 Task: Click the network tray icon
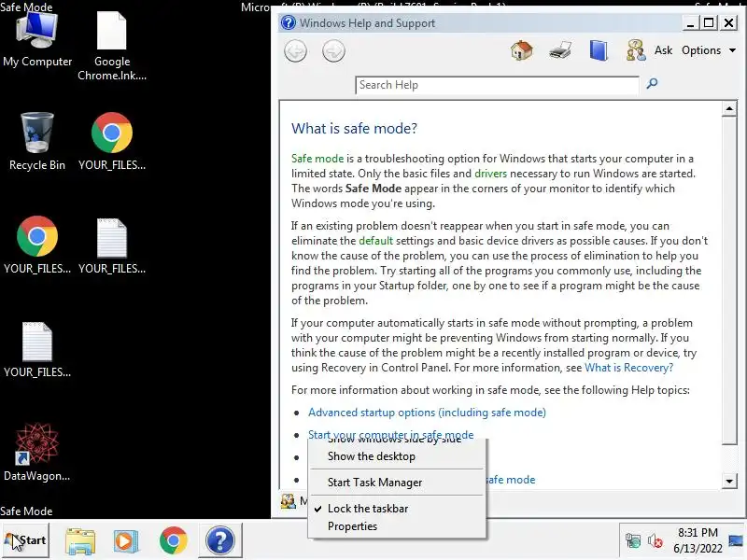(633, 541)
